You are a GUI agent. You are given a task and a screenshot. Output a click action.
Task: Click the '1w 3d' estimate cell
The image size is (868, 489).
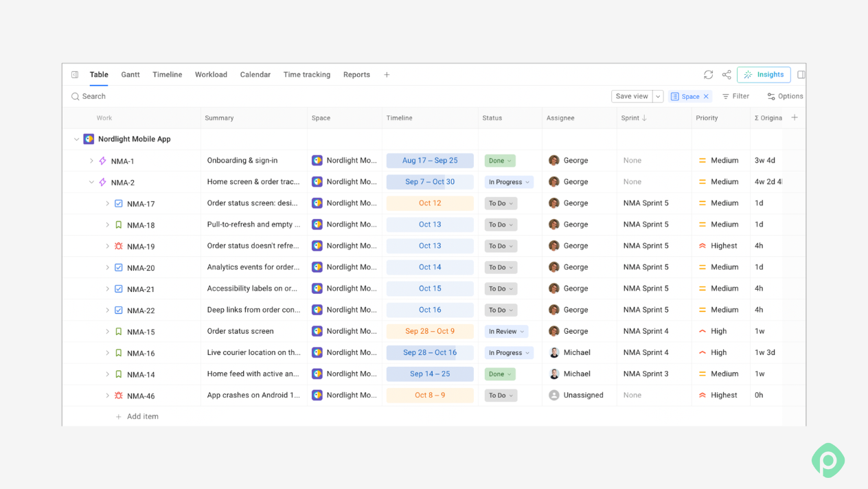(765, 352)
